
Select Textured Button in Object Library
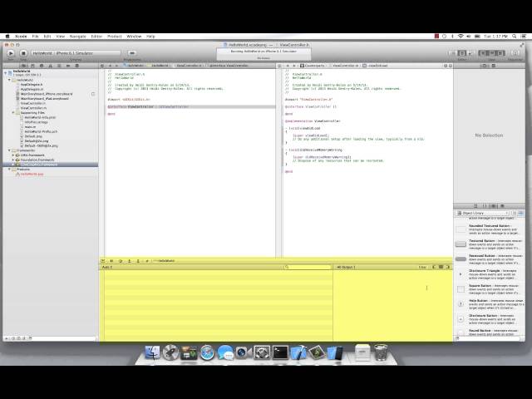tap(489, 244)
